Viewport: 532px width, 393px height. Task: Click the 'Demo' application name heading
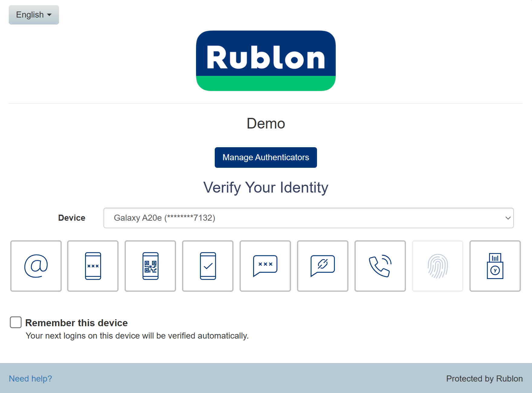266,124
